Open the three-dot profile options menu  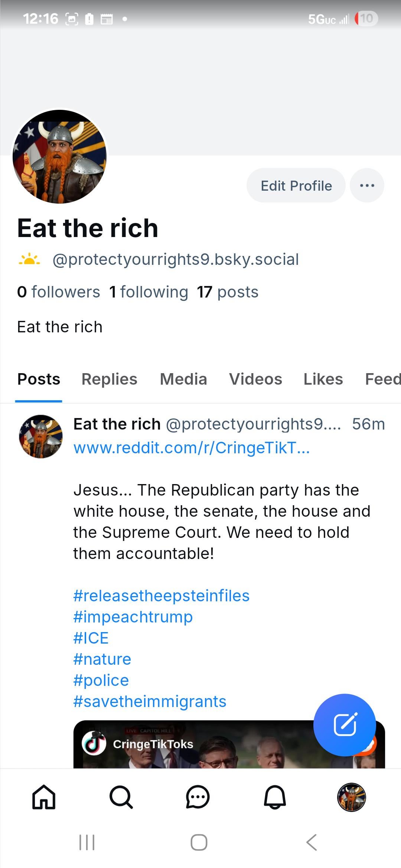367,185
